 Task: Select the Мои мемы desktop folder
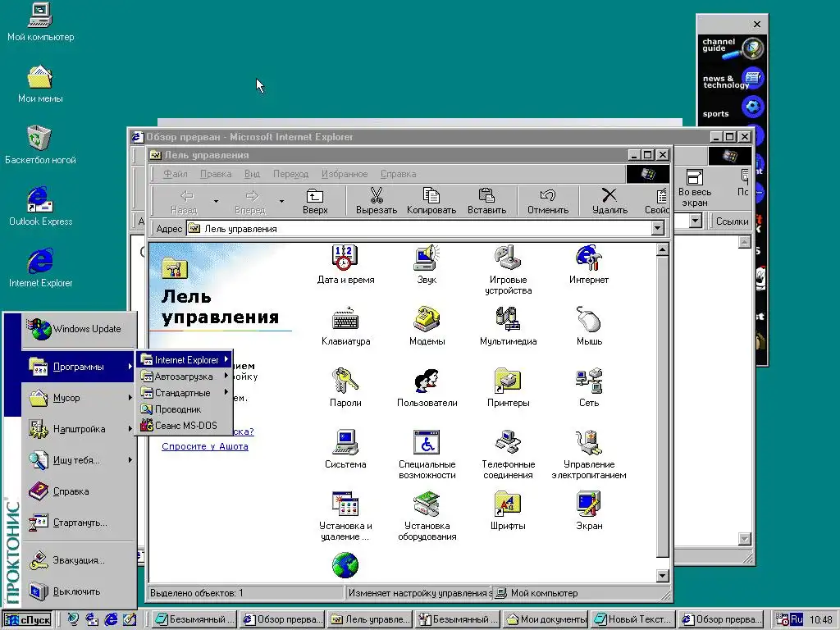(x=40, y=84)
